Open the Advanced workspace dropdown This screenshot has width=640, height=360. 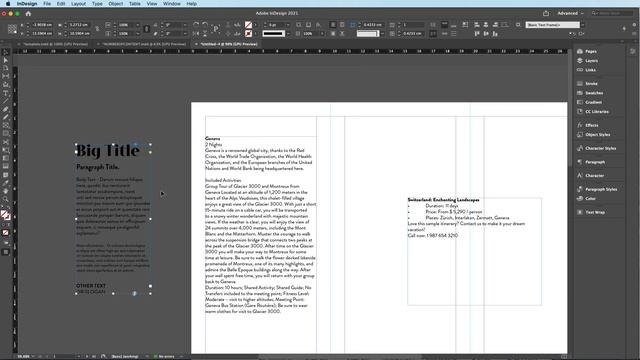click(570, 13)
